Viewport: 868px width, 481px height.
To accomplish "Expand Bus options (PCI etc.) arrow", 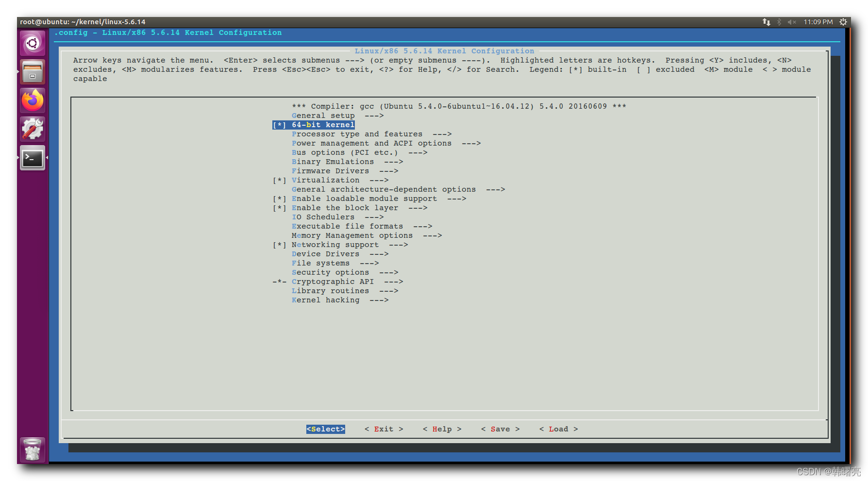I will pos(418,152).
